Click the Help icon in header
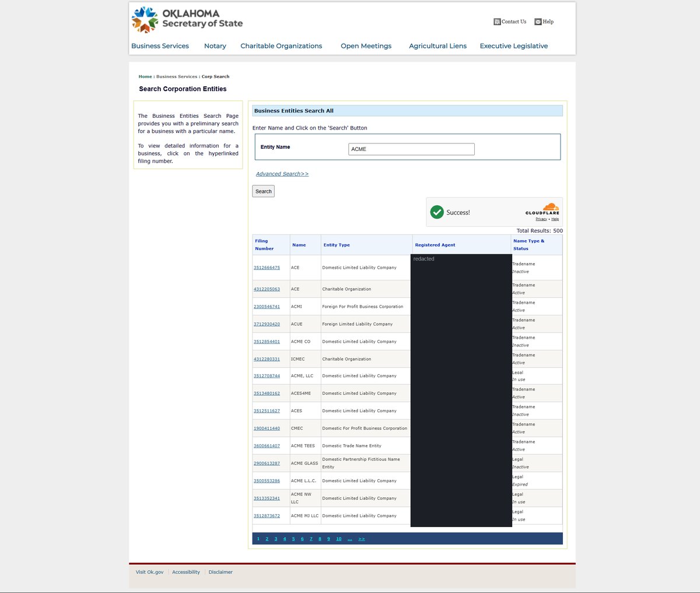700x593 pixels. pos(538,22)
